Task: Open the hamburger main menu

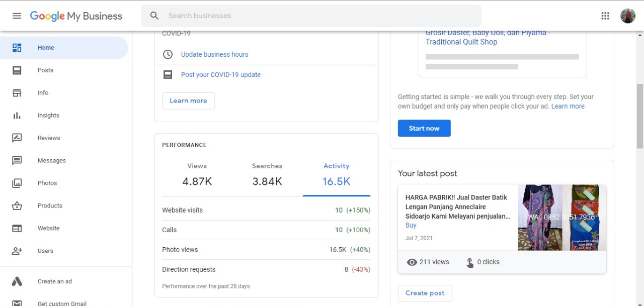Action: pyautogui.click(x=17, y=16)
